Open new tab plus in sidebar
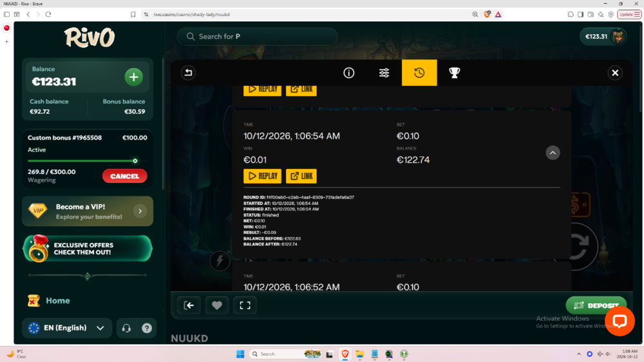This screenshot has height=362, width=644. click(x=6, y=41)
